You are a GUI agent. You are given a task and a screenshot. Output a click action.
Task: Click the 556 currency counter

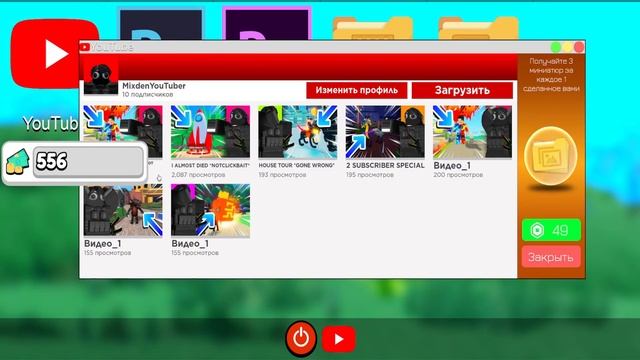point(88,162)
